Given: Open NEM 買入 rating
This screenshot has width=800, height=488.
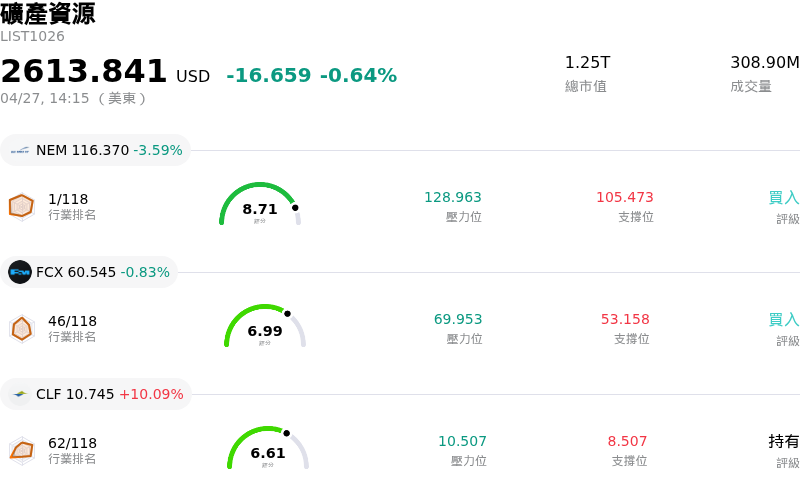Looking at the screenshot, I should tap(783, 197).
